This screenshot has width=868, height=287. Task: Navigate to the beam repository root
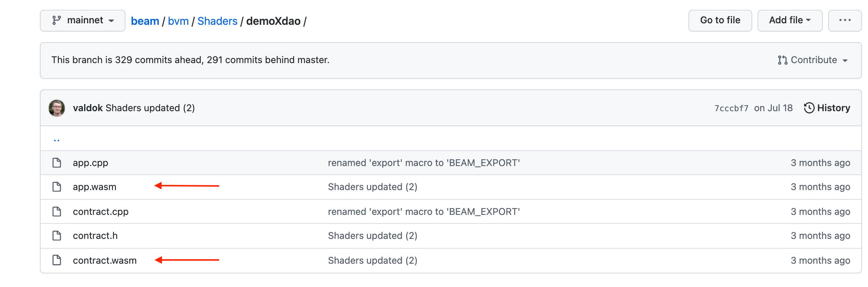point(145,21)
